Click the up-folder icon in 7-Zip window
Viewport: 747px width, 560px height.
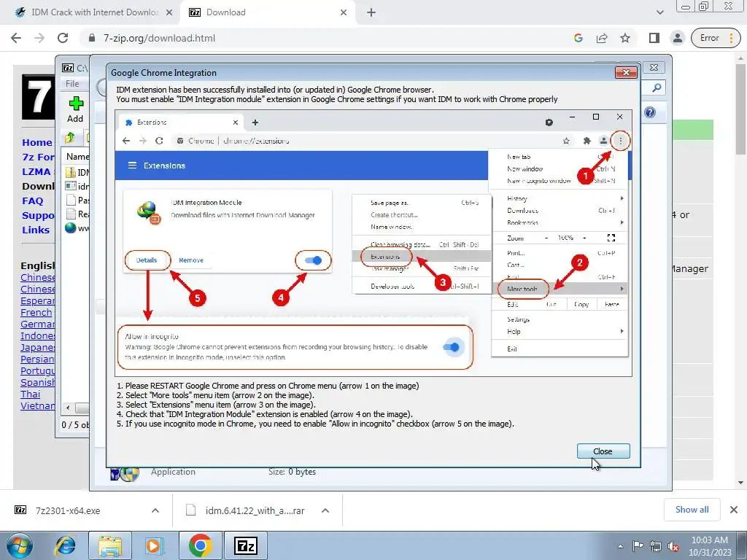(70, 138)
